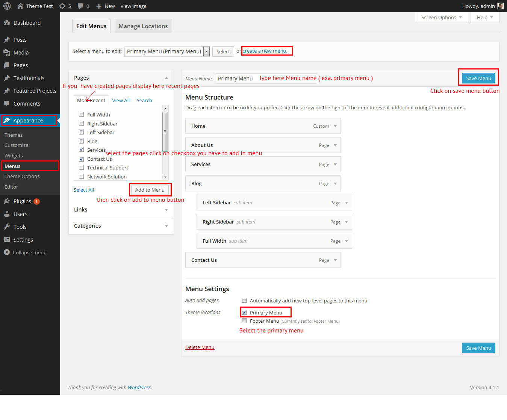Screen dimensions: 507x420
Task: Click the Users person icon
Action: coord(7,214)
